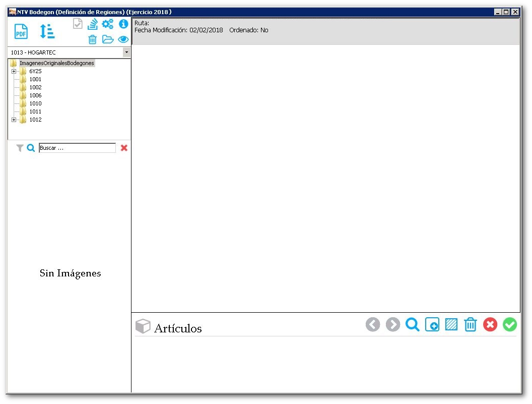Select the 1011 folder

pyautogui.click(x=35, y=112)
